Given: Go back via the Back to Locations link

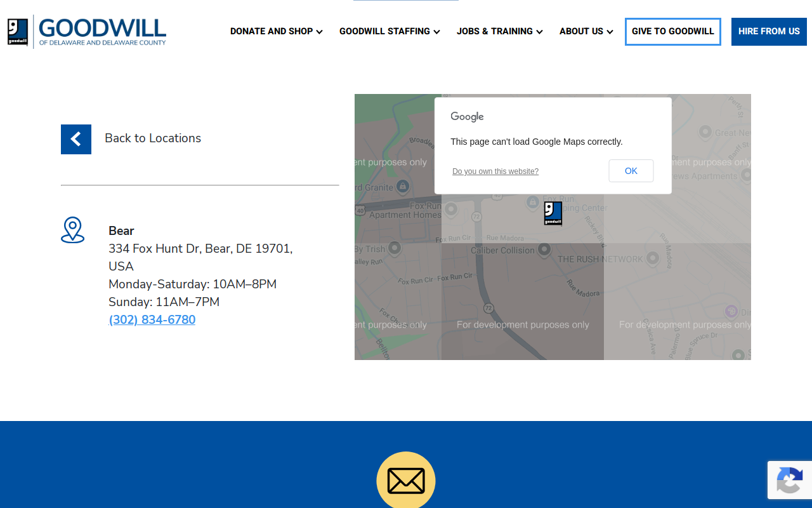Looking at the screenshot, I should click(x=153, y=138).
